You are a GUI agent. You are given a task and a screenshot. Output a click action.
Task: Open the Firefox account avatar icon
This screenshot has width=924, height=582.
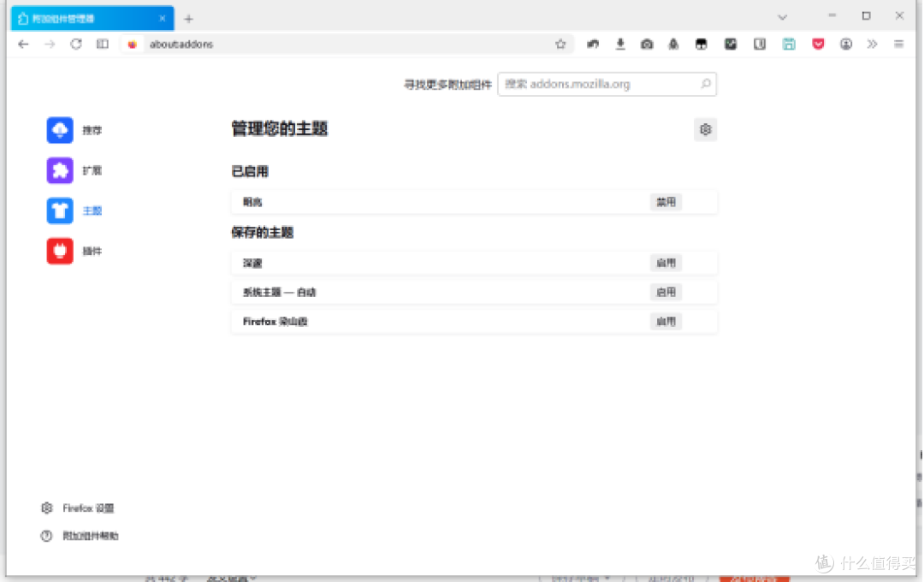pos(846,45)
